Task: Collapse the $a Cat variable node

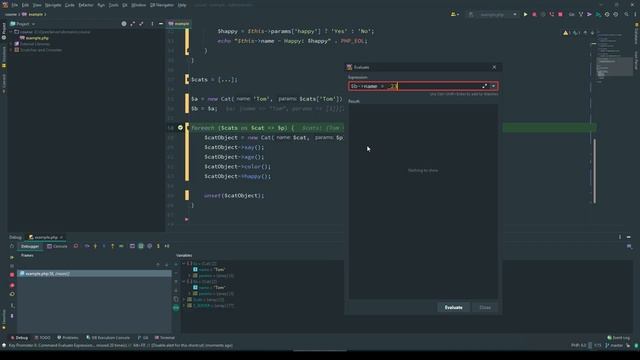Action: (184, 264)
